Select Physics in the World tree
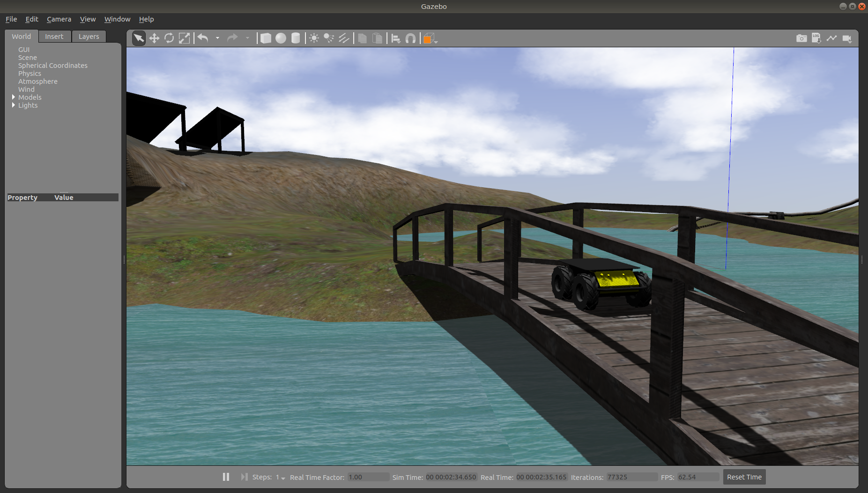868x493 pixels. 30,74
